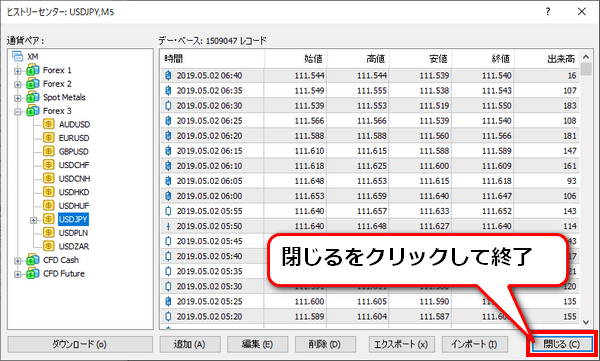The height and width of the screenshot is (361, 600).
Task: Select the row 2019.05.02 06:10
Action: pyautogui.click(x=370, y=166)
